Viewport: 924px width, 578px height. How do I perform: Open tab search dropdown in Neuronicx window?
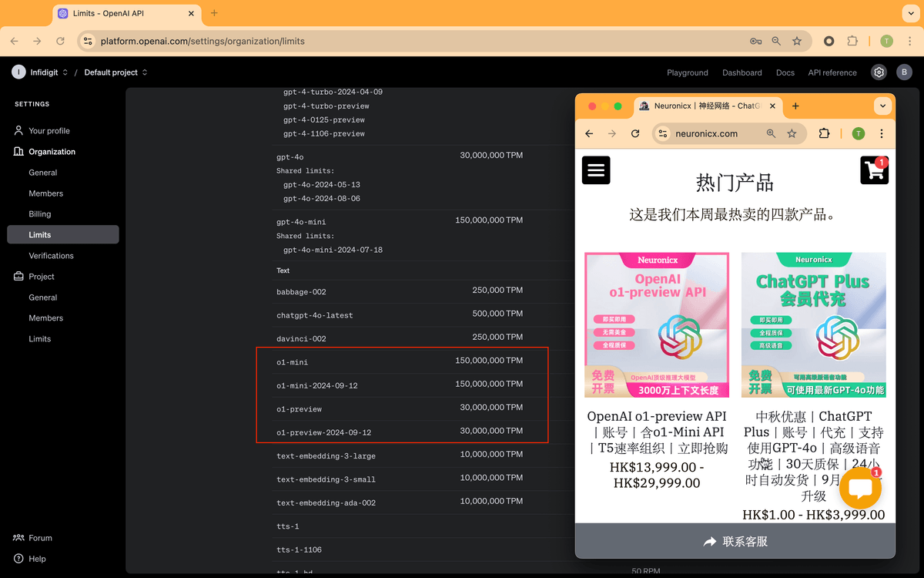tap(882, 106)
